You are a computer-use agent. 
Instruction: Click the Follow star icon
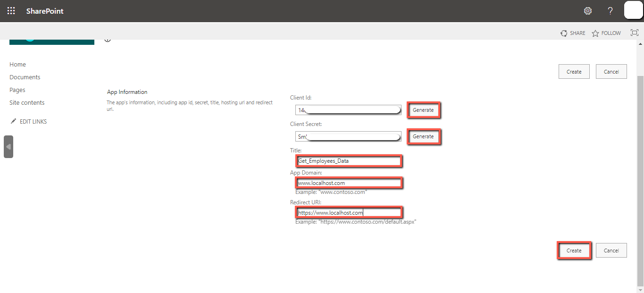pos(595,33)
